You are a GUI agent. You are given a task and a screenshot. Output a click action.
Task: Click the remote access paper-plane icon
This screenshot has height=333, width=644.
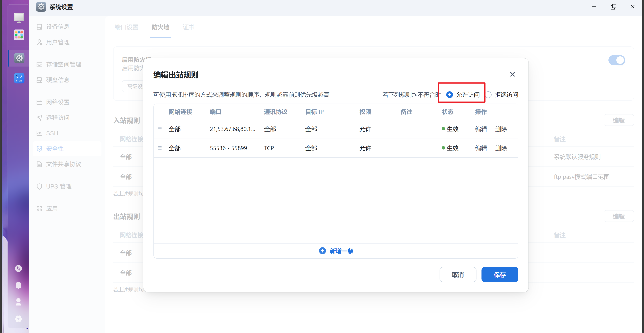click(40, 118)
